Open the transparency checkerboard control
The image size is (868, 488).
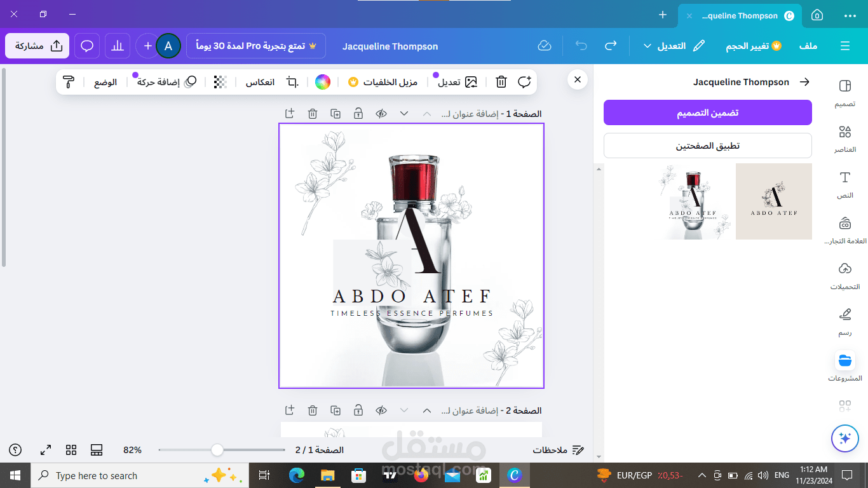pos(220,82)
